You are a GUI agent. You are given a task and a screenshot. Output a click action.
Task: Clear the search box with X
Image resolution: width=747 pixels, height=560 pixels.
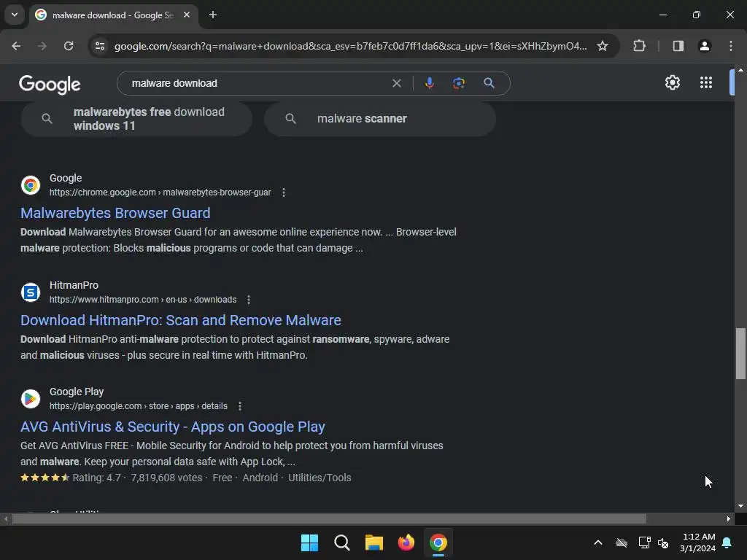pyautogui.click(x=396, y=83)
